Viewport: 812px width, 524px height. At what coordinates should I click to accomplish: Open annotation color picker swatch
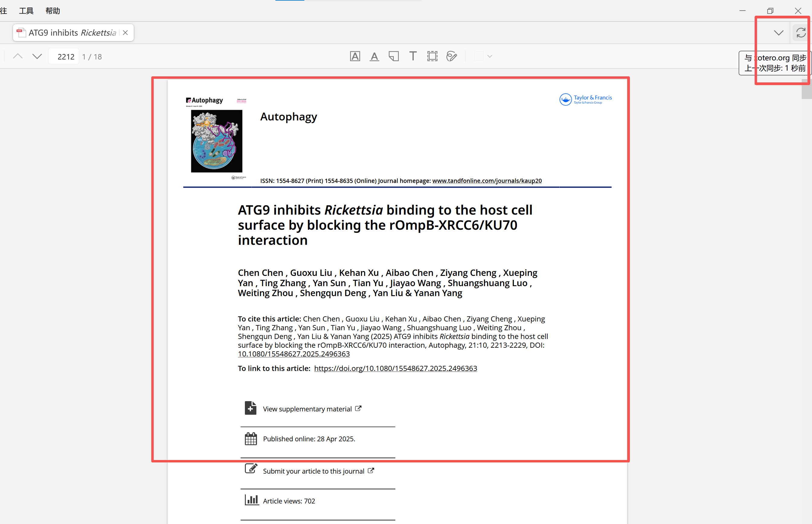[479, 56]
